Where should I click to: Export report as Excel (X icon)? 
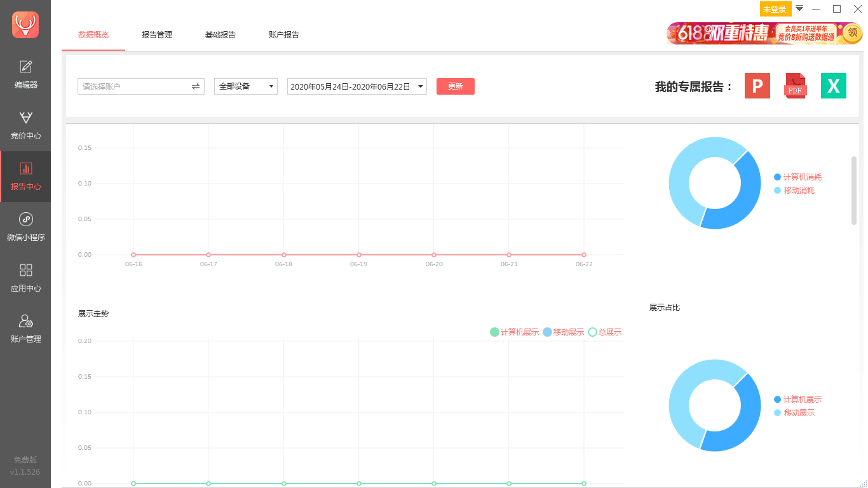(833, 86)
